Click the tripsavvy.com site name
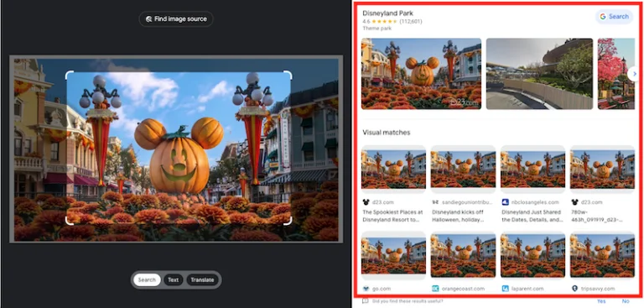644x308 pixels. pyautogui.click(x=598, y=289)
